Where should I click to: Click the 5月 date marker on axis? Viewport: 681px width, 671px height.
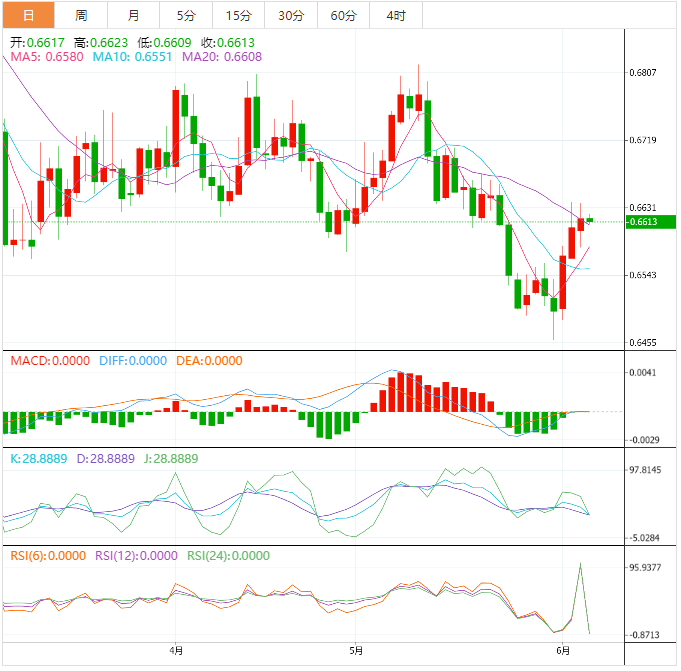pos(356,651)
